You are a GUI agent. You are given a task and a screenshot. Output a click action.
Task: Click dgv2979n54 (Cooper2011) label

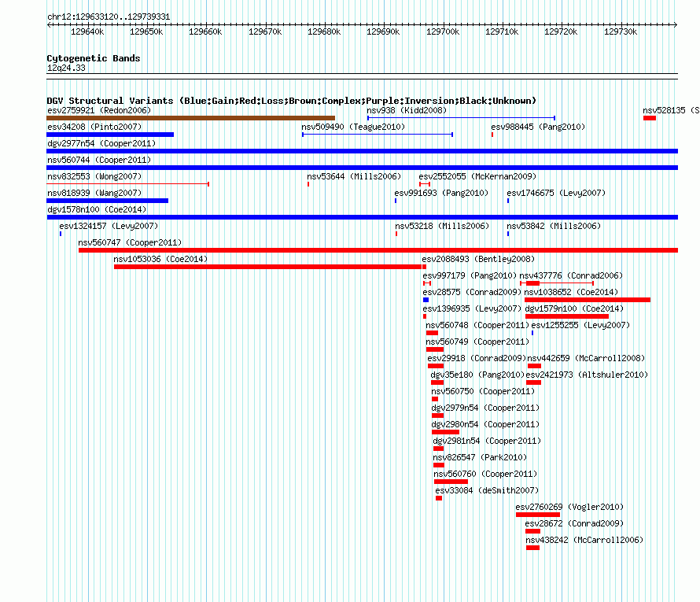tap(485, 408)
